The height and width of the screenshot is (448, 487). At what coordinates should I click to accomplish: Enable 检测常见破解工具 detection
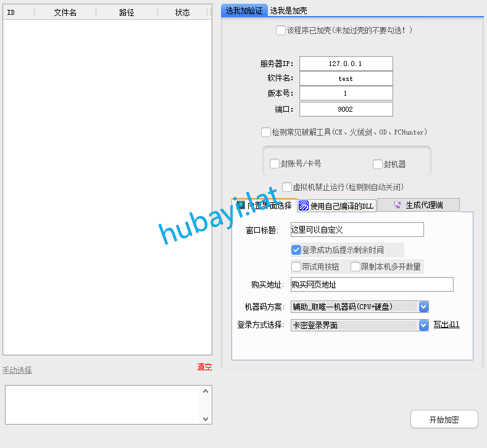(266, 132)
